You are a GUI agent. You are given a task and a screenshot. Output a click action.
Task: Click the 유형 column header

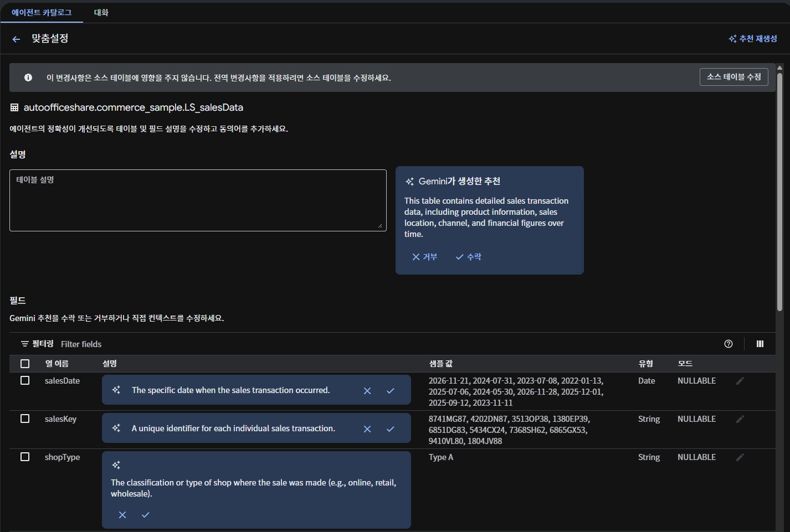(x=646, y=364)
